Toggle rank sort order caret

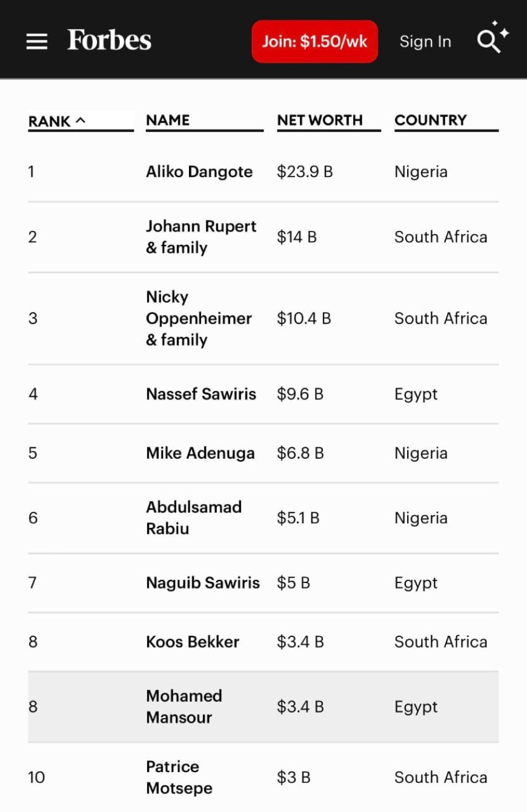tap(81, 121)
